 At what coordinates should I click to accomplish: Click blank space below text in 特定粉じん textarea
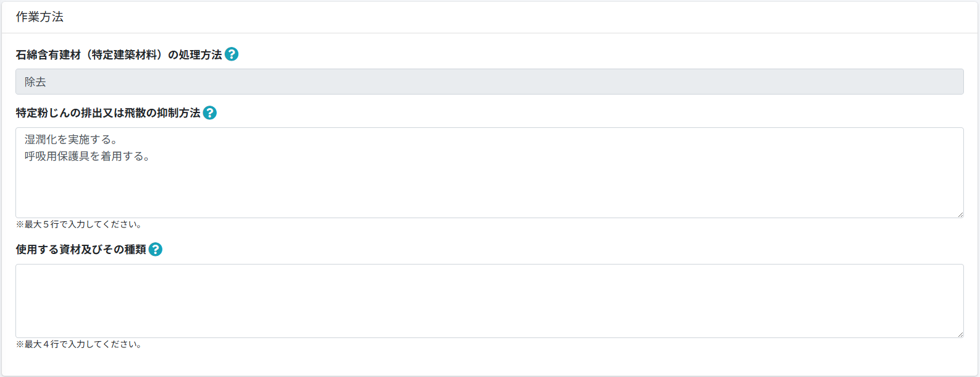click(x=489, y=192)
